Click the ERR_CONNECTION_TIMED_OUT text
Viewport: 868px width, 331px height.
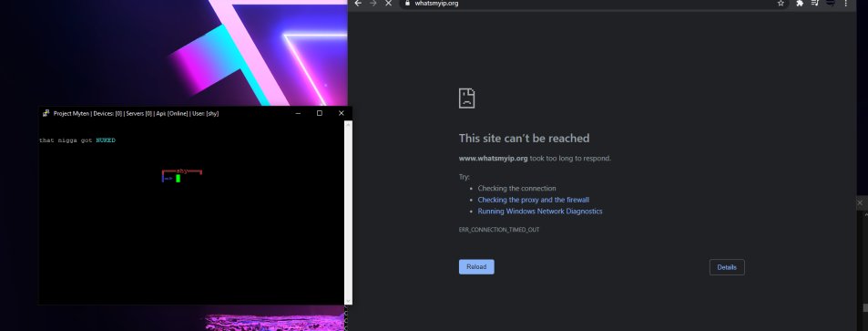pos(499,230)
